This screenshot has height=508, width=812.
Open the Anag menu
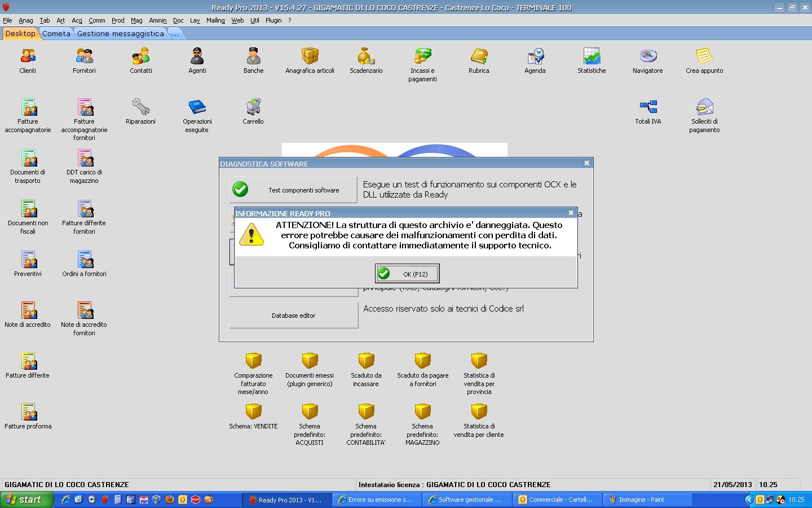tap(26, 20)
